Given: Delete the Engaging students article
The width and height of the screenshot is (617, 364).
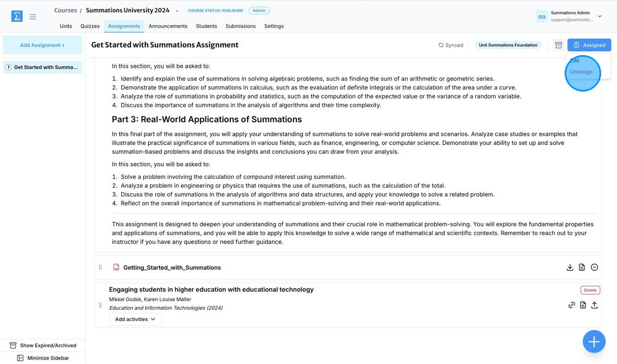Looking at the screenshot, I should [x=590, y=290].
